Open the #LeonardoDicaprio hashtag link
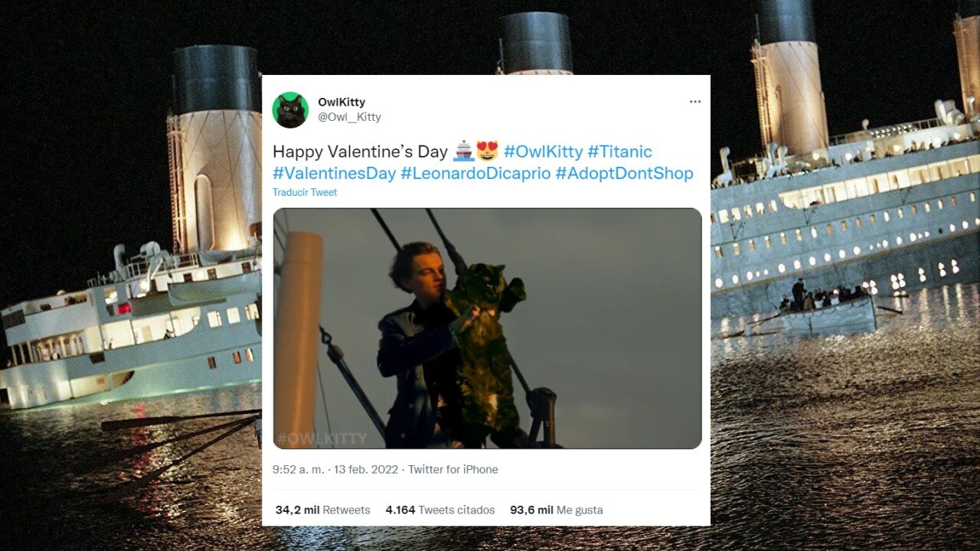 [475, 174]
